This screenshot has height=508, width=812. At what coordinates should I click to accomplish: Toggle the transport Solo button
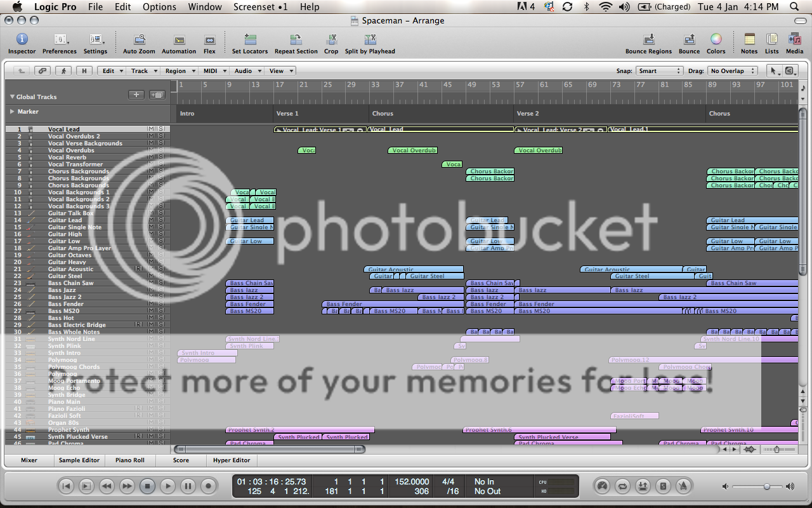point(663,486)
